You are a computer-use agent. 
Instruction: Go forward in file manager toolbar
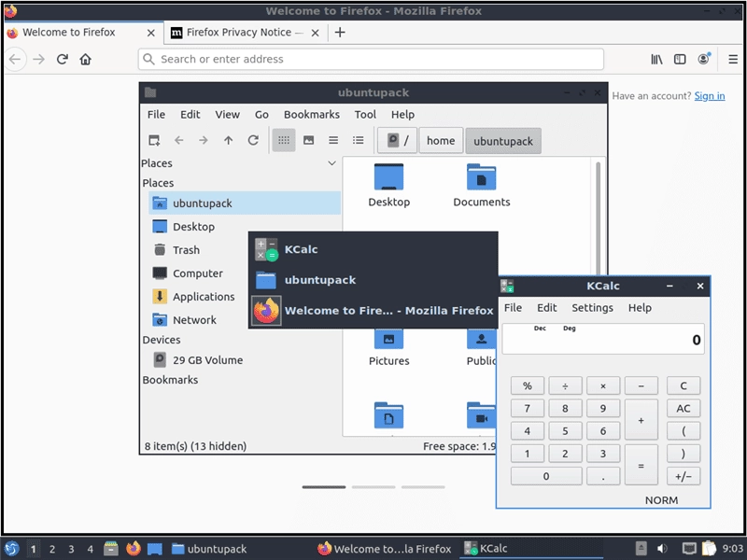pyautogui.click(x=204, y=140)
